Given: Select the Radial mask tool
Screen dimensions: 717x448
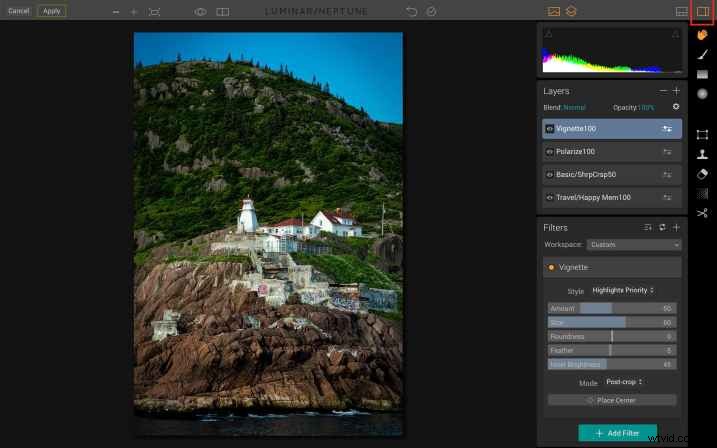Looking at the screenshot, I should coord(702,94).
